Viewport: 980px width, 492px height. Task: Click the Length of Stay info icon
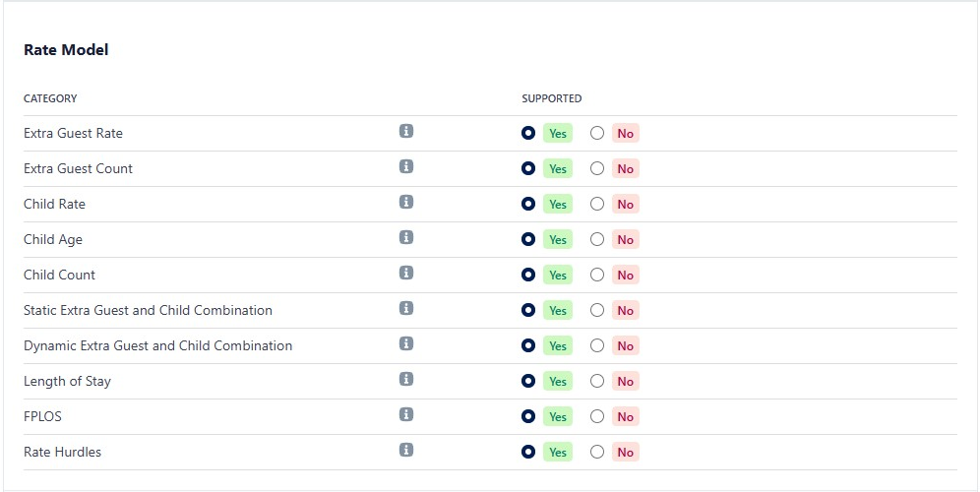(x=406, y=380)
